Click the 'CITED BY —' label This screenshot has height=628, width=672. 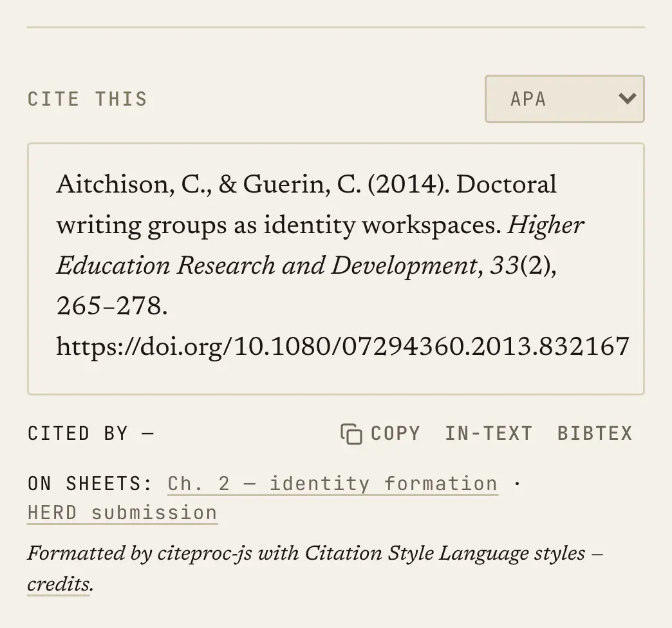coord(90,433)
